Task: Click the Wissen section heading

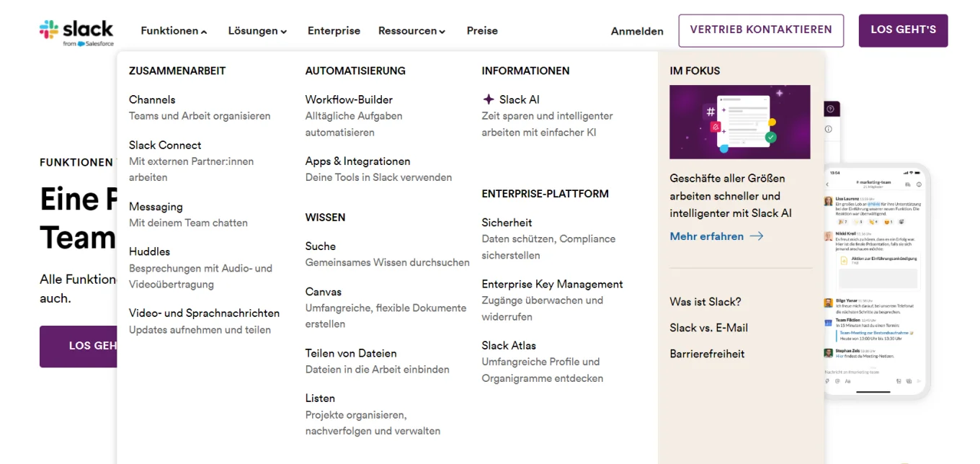Action: click(325, 218)
